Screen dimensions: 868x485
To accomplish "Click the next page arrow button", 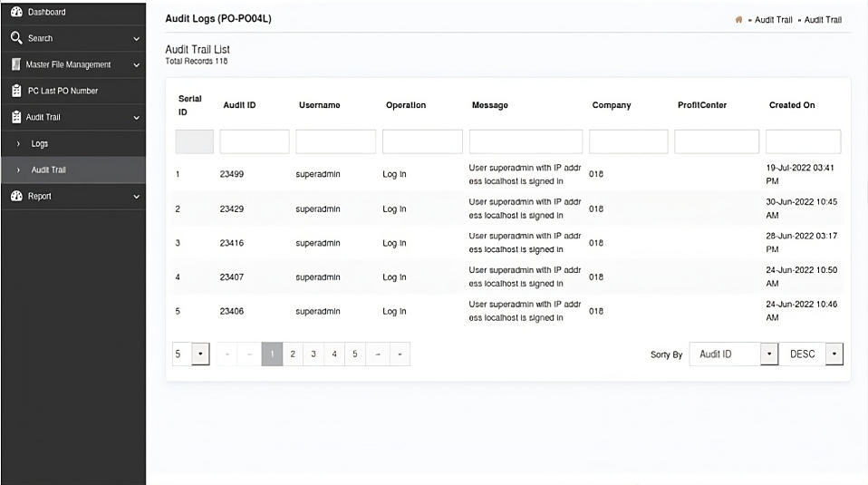I will point(378,354).
